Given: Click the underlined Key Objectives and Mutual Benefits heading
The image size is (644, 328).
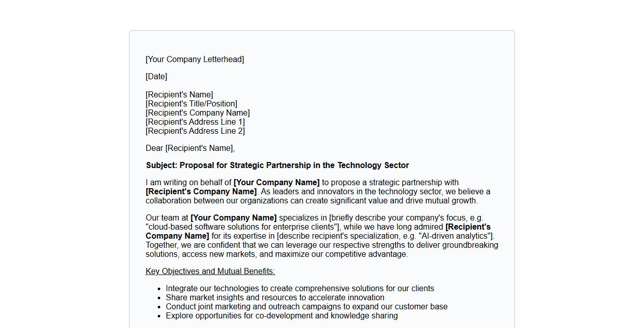Looking at the screenshot, I should click(210, 271).
